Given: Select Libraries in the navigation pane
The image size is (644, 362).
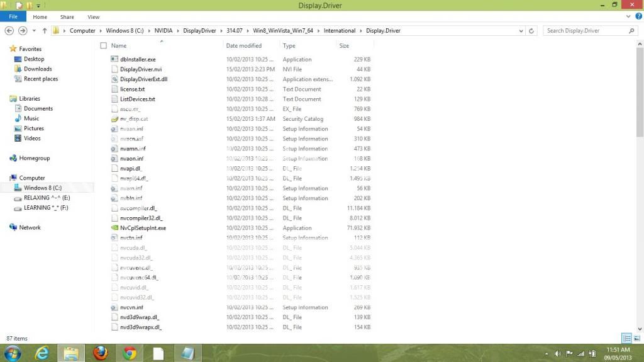Looking at the screenshot, I should [30, 98].
